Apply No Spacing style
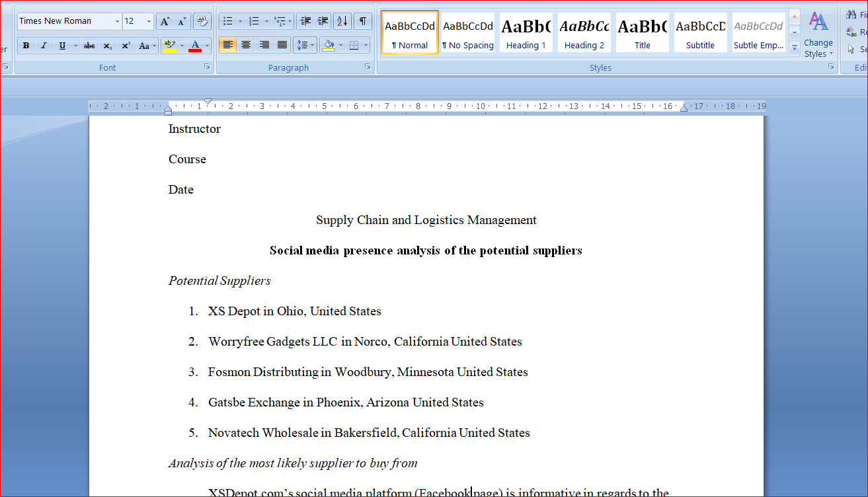868x497 pixels. coord(468,32)
